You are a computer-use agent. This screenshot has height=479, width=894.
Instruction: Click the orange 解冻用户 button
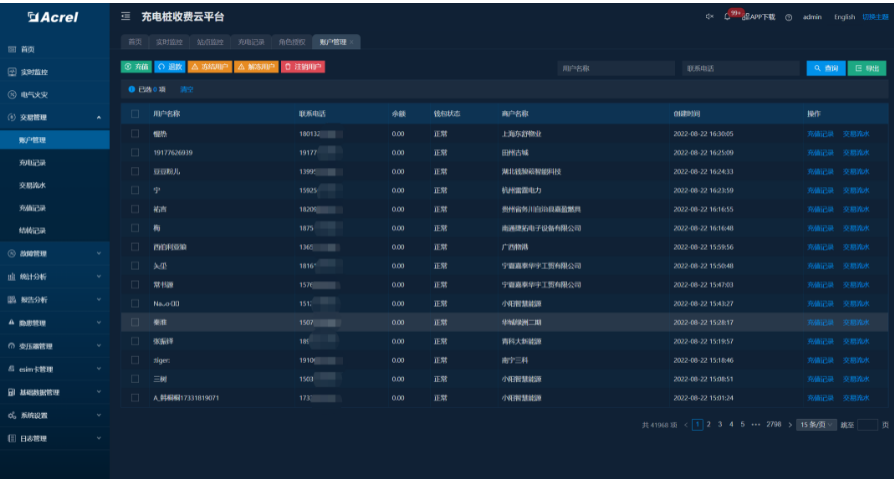click(256, 67)
